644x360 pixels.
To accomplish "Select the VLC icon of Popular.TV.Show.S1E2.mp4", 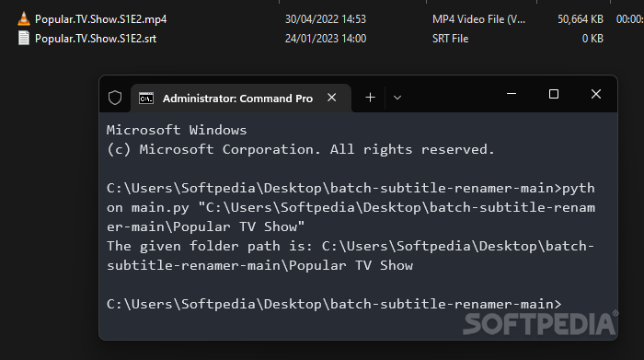I will pos(24,19).
